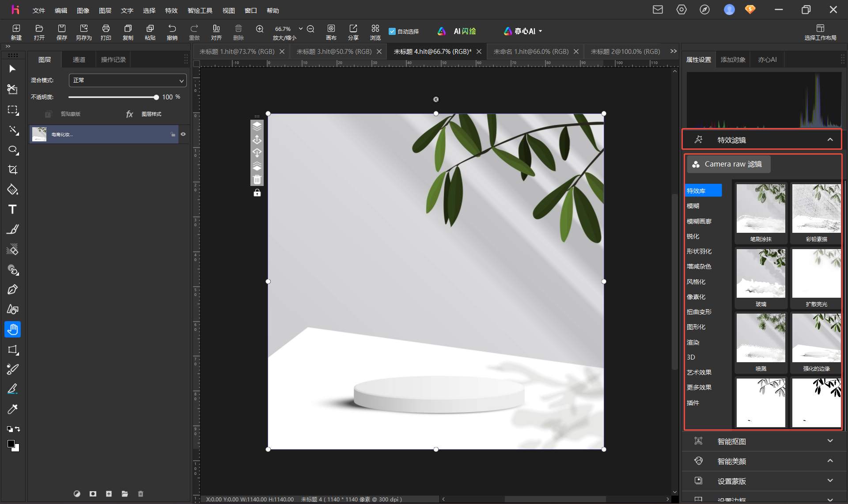Click the 分享 share icon

pos(353,32)
